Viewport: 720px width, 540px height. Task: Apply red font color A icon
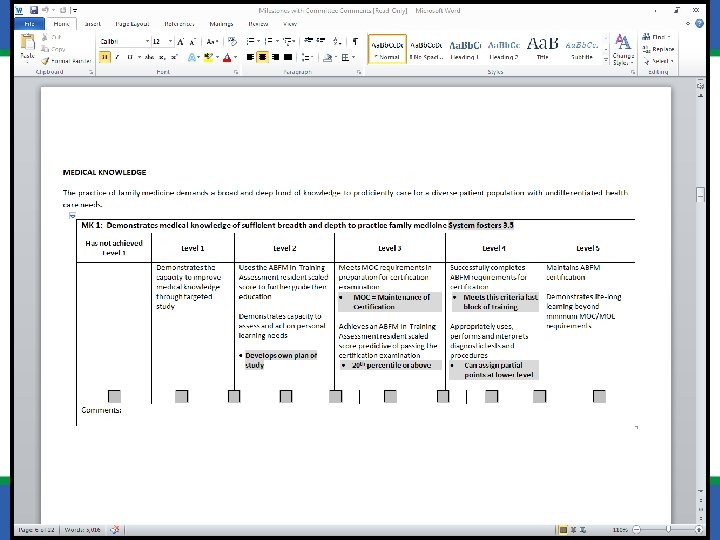point(227,57)
